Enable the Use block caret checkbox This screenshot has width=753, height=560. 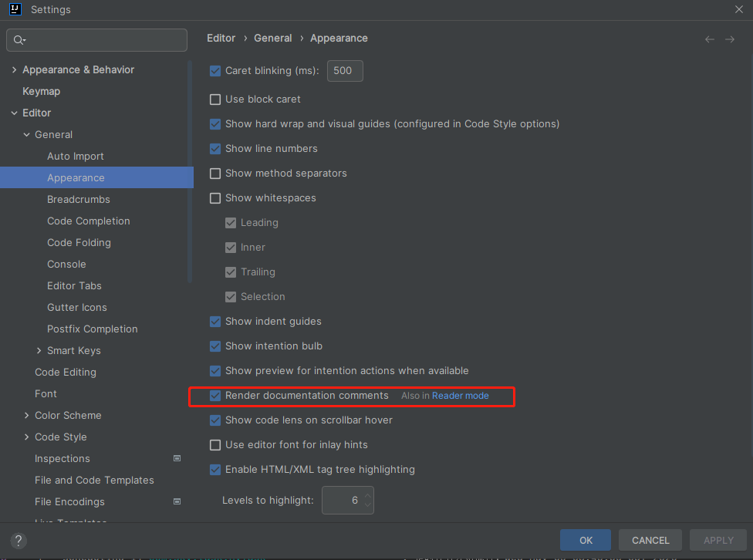215,100
